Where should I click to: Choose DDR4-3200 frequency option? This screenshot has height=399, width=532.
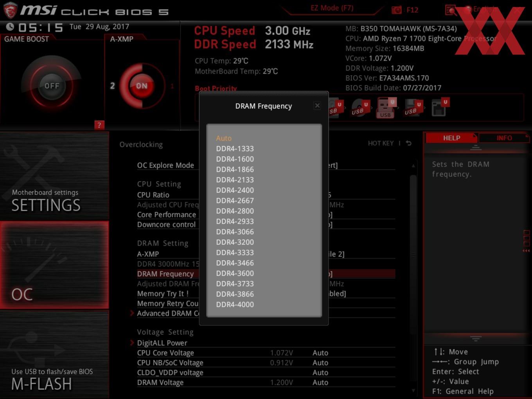tap(235, 242)
